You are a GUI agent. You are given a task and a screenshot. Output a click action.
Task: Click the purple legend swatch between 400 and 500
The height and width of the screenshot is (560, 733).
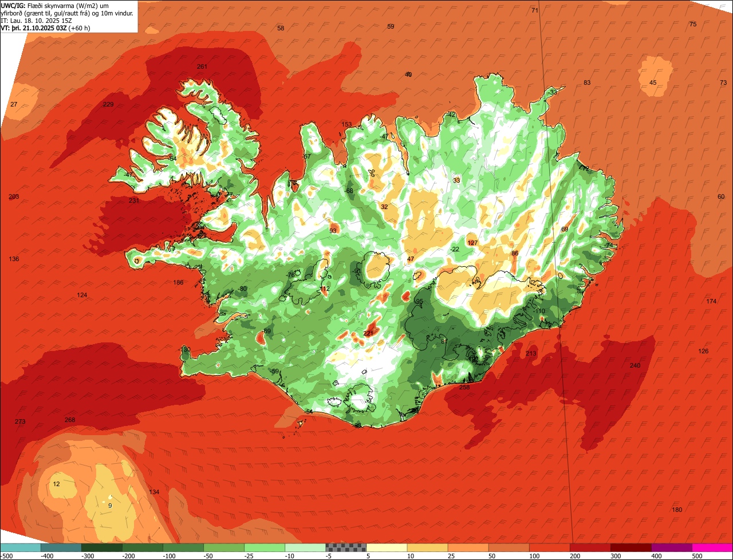click(672, 547)
